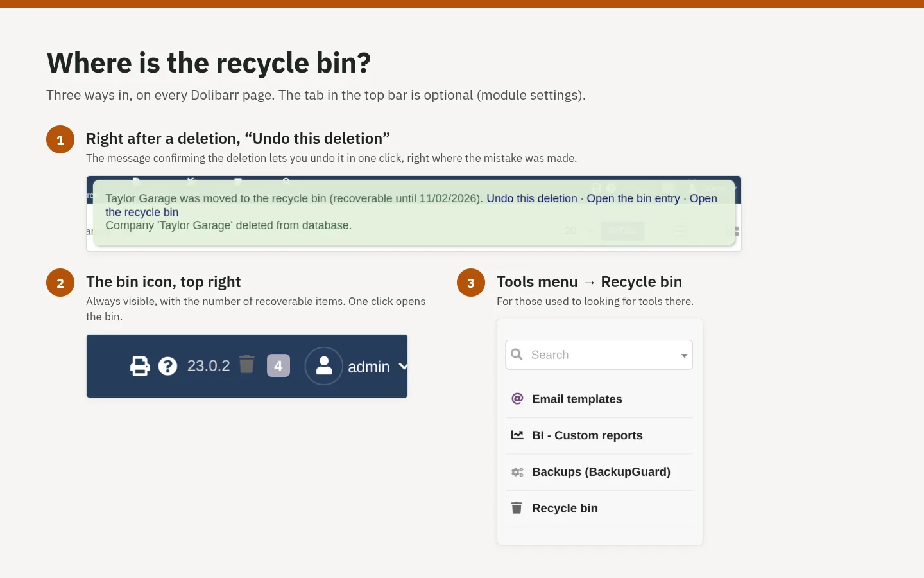Click the trash bin icon in top bar
This screenshot has height=578, width=924.
pyautogui.click(x=247, y=364)
